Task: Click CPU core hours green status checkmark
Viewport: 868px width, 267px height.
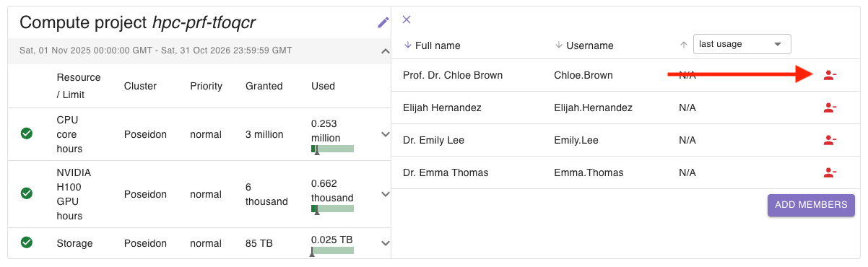Action: coord(27,133)
